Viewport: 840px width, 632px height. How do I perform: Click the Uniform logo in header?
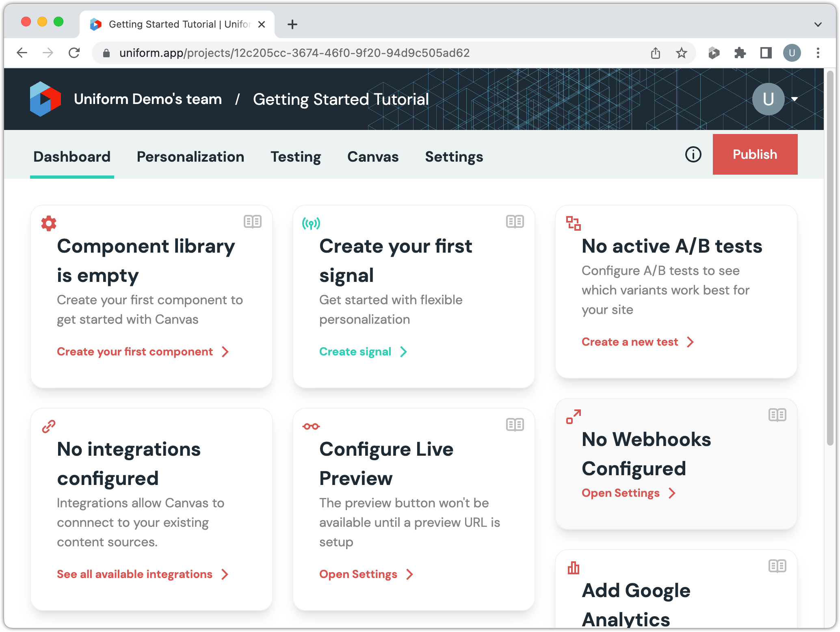[45, 99]
